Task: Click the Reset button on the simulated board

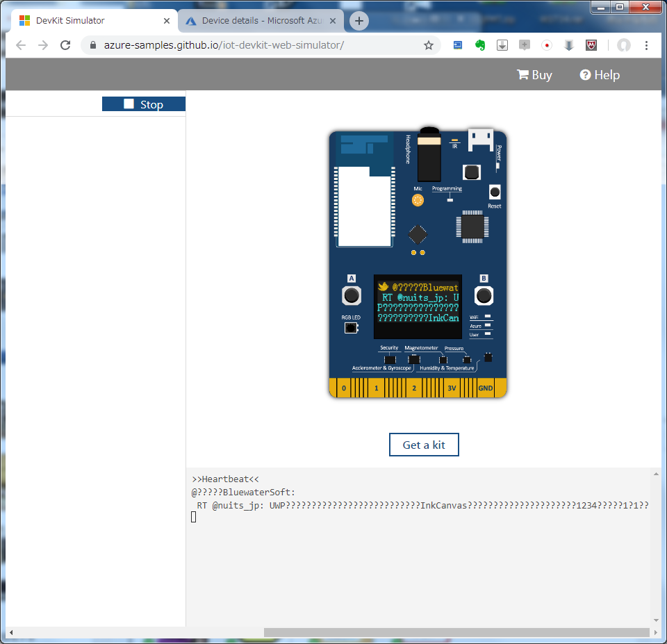Action: pyautogui.click(x=494, y=191)
